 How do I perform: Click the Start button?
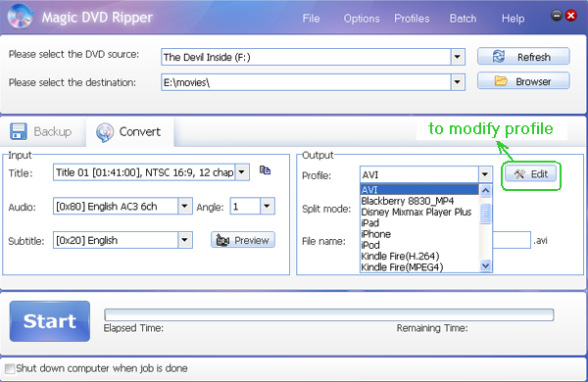pyautogui.click(x=50, y=321)
